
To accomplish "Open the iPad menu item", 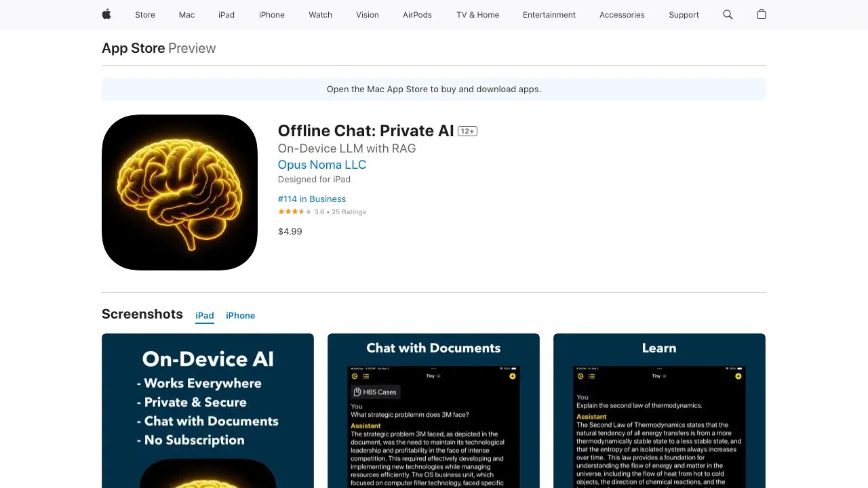I will coord(226,15).
